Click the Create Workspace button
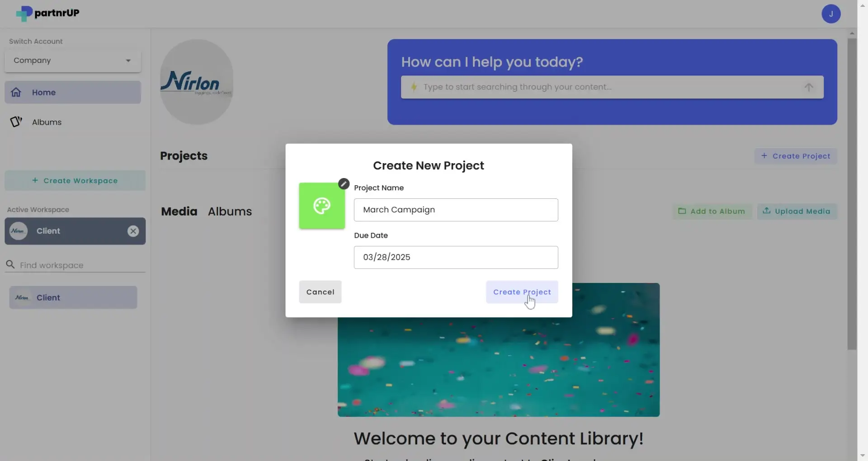The height and width of the screenshot is (461, 868). (75, 180)
